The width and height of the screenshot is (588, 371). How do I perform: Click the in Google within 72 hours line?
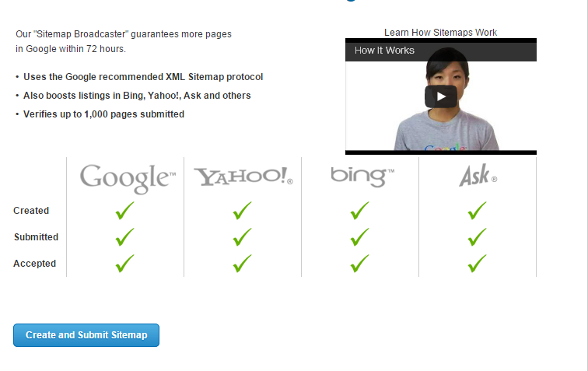tap(71, 49)
